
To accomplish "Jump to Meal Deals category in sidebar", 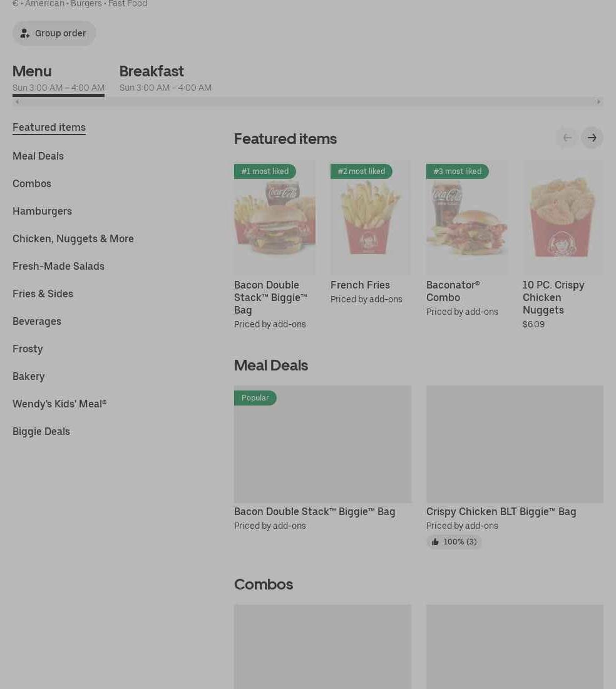I will pyautogui.click(x=38, y=156).
